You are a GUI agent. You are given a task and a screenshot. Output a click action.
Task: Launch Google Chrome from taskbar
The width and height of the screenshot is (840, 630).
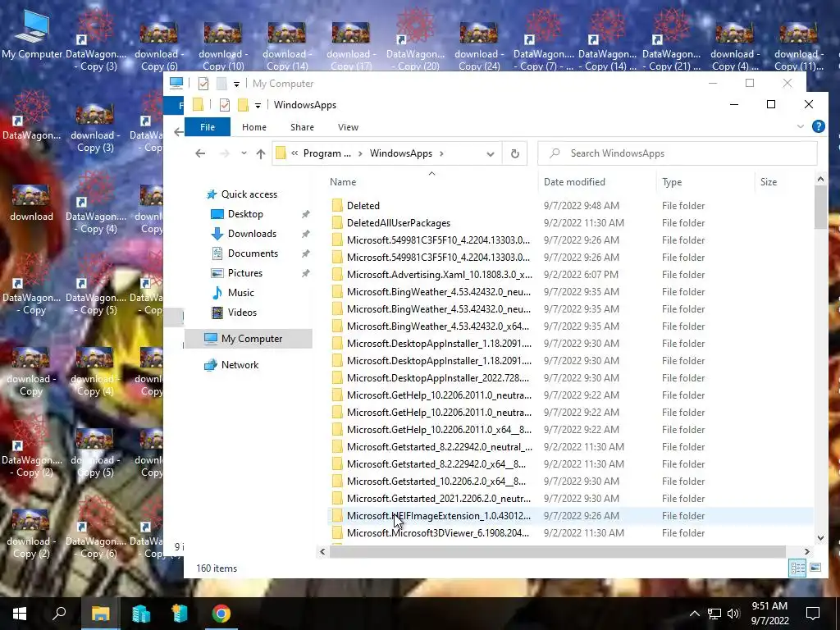click(x=221, y=614)
